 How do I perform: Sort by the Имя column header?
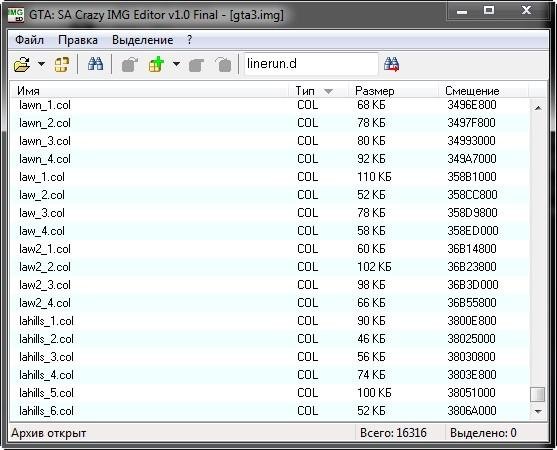(x=149, y=91)
